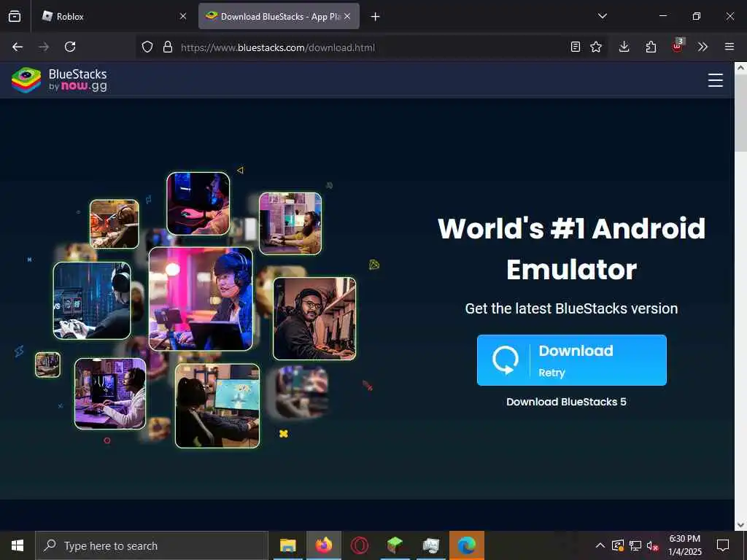Viewport: 747px width, 560px height.
Task: Open the Windows Start menu
Action: (18, 545)
